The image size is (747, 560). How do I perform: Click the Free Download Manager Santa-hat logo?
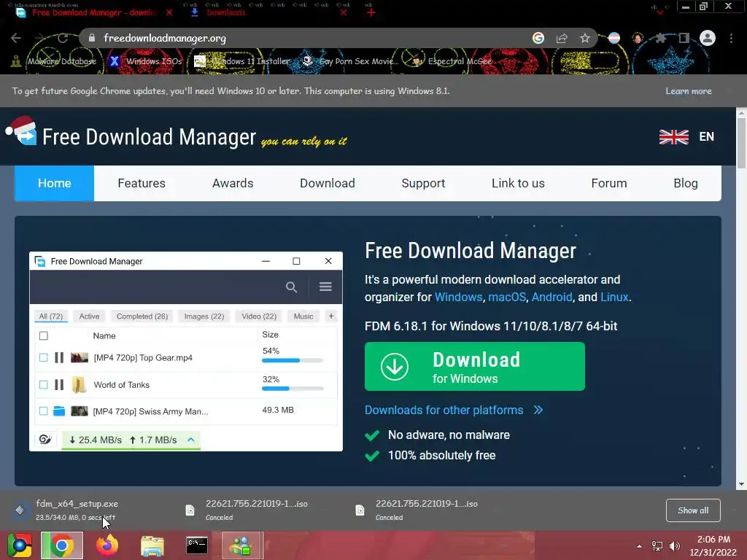point(21,131)
